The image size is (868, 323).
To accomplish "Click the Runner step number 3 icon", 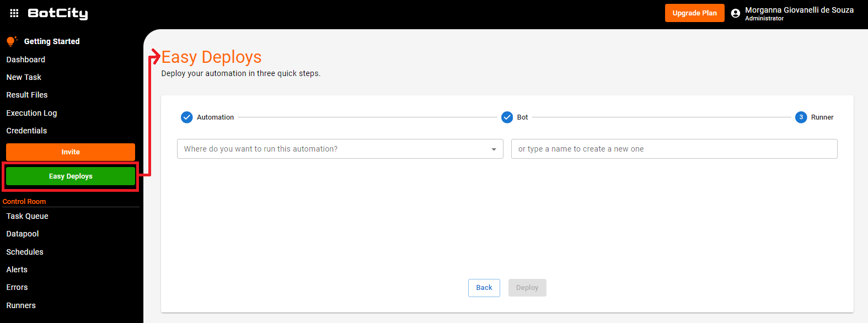I will (801, 117).
